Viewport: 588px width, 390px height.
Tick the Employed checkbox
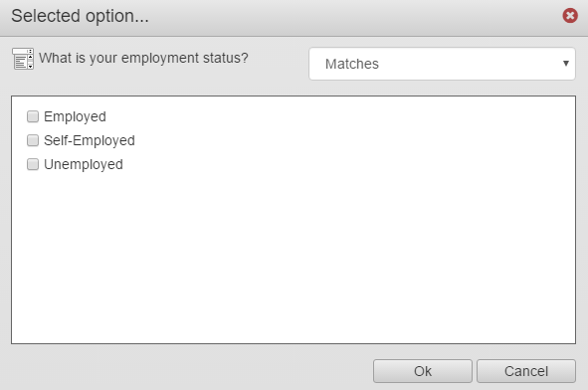click(33, 116)
